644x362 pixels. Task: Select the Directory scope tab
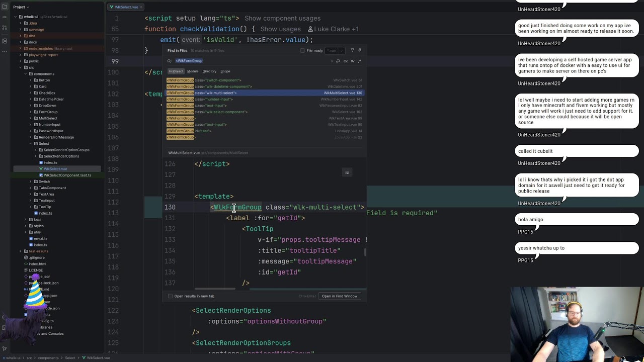209,71
